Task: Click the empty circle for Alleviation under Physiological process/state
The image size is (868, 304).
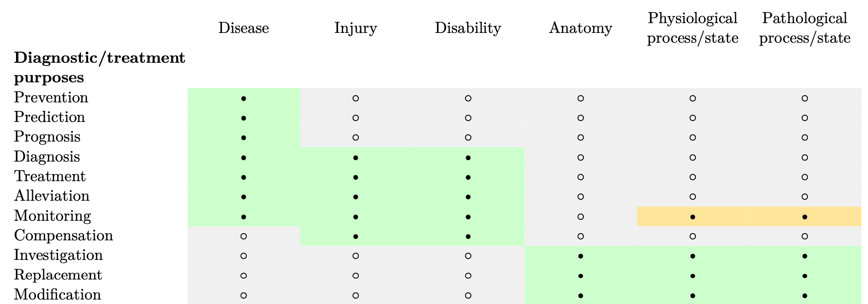Action: [692, 197]
